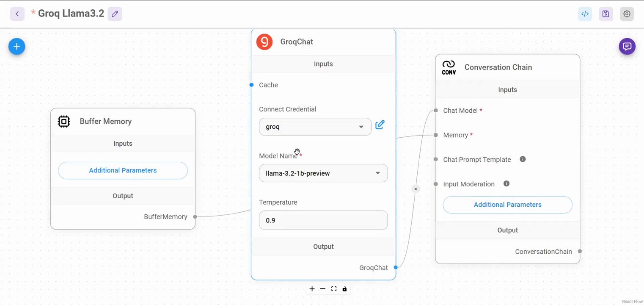Toggle canvas interactivity lock
Viewport: 644px width, 305px height.
[344, 289]
